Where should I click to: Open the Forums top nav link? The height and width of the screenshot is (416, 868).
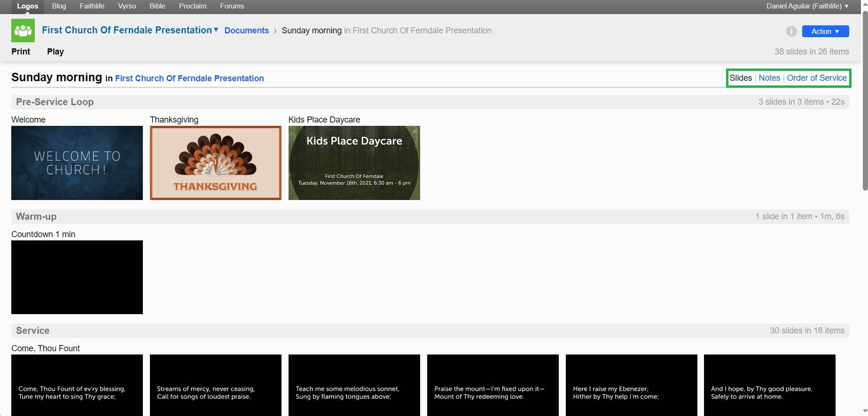click(232, 6)
